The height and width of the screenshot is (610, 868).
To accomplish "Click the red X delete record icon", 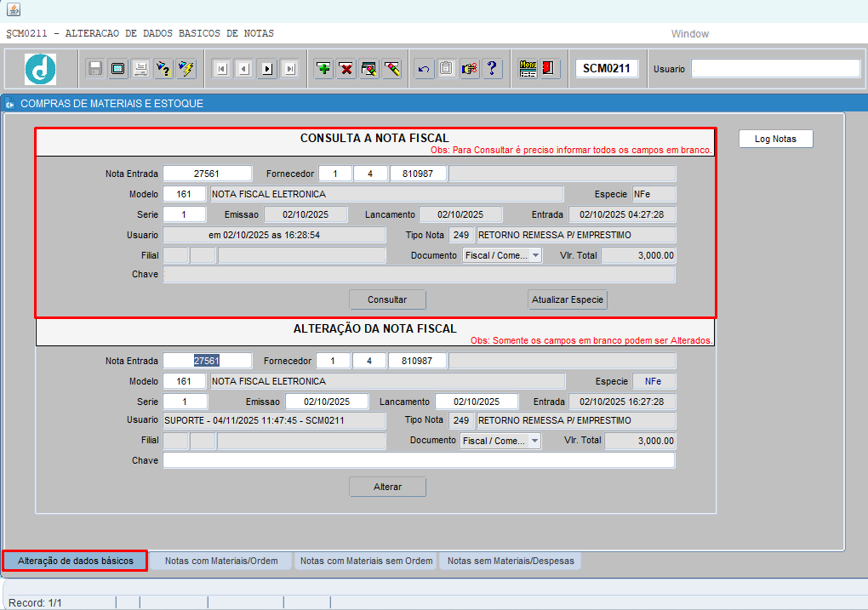I will [346, 69].
